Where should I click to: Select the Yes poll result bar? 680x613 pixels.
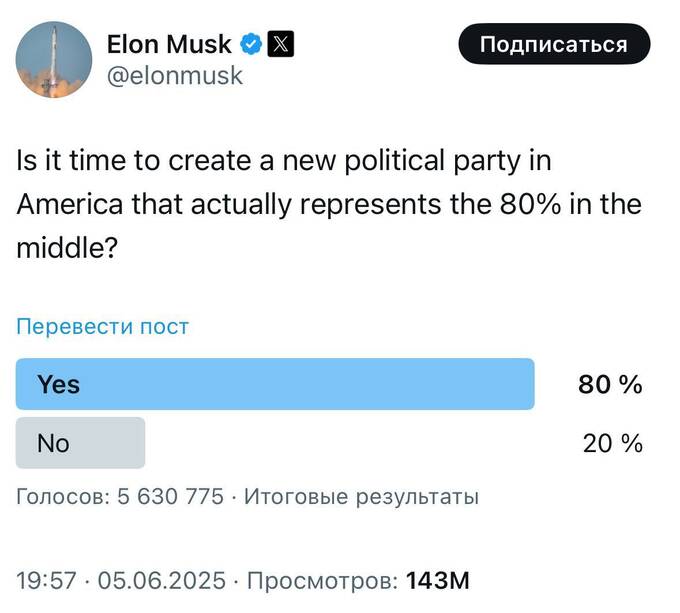click(275, 384)
